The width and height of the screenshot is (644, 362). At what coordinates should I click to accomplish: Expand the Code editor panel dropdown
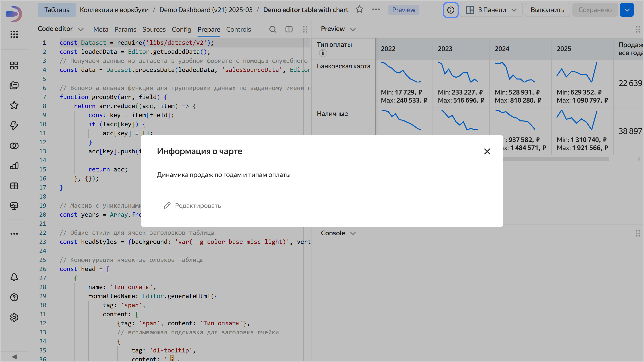coord(81,29)
